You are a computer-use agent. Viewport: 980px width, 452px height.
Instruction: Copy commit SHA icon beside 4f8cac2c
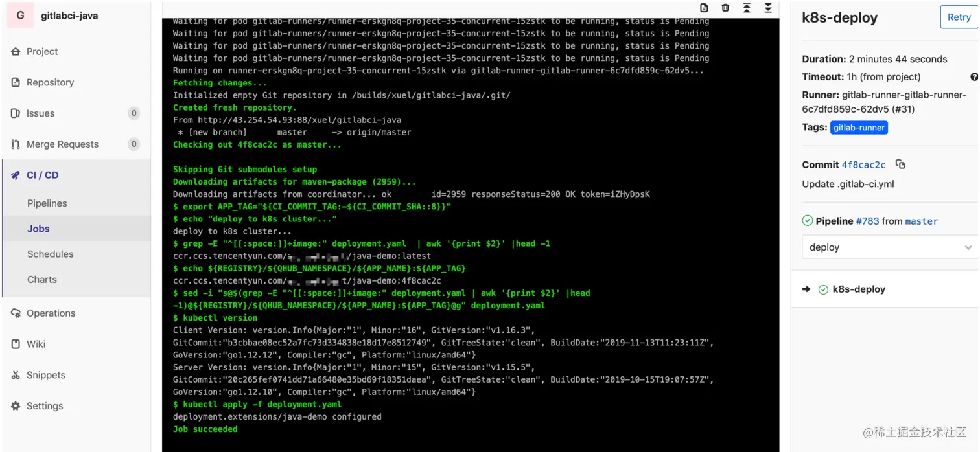(x=900, y=164)
